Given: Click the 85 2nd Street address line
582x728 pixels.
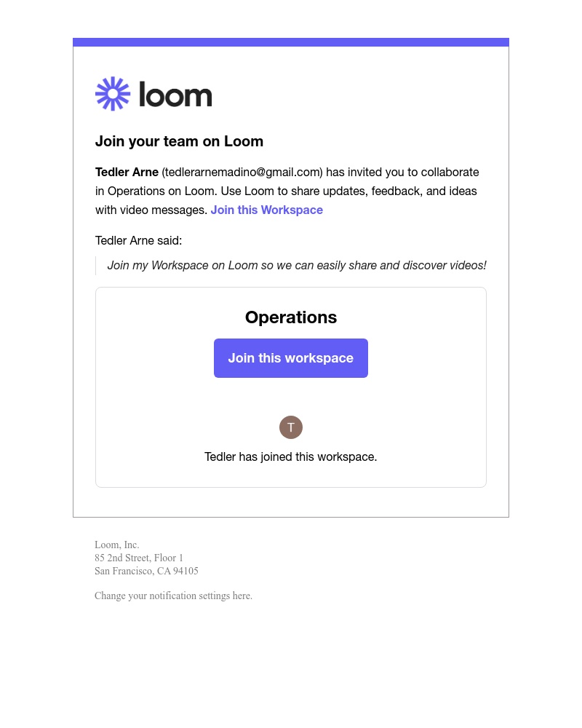Looking at the screenshot, I should pyautogui.click(x=139, y=558).
